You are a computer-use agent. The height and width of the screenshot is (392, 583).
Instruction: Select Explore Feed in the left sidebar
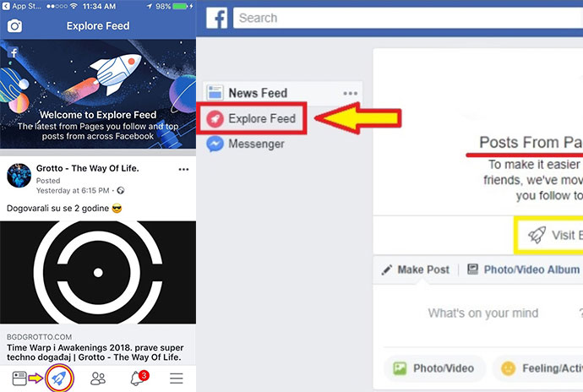tap(252, 118)
